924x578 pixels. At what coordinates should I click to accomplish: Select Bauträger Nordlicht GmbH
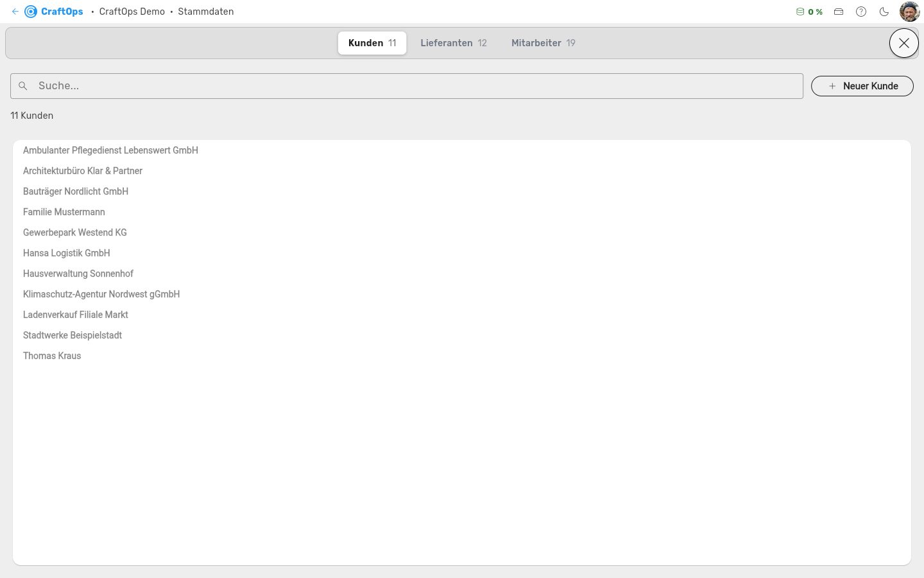point(462,191)
